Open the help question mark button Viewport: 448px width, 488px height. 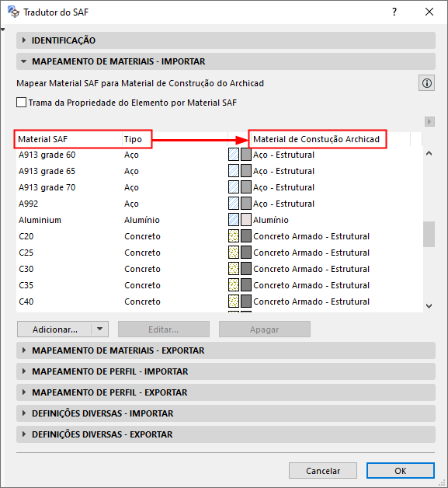pyautogui.click(x=394, y=12)
